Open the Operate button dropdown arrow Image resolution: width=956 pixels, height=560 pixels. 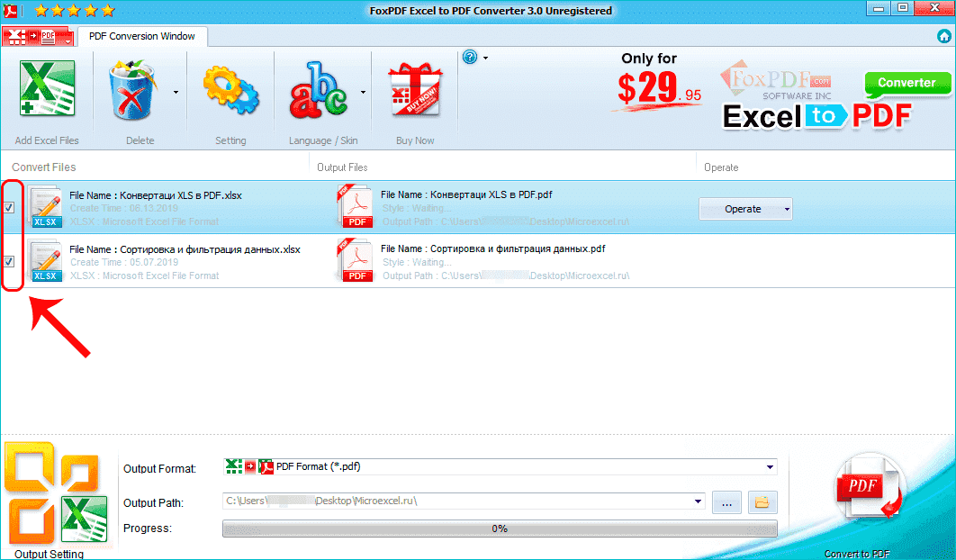(787, 209)
